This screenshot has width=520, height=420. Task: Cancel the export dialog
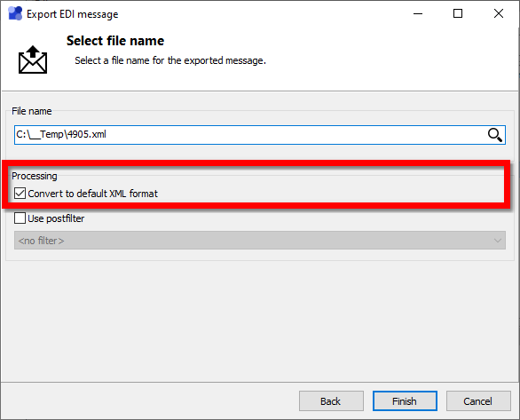[478, 401]
